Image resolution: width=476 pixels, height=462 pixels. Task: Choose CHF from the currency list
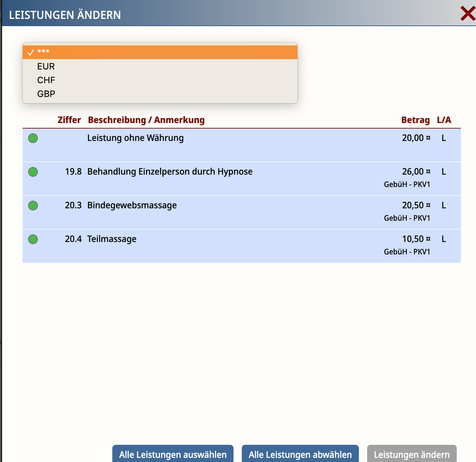coord(46,80)
